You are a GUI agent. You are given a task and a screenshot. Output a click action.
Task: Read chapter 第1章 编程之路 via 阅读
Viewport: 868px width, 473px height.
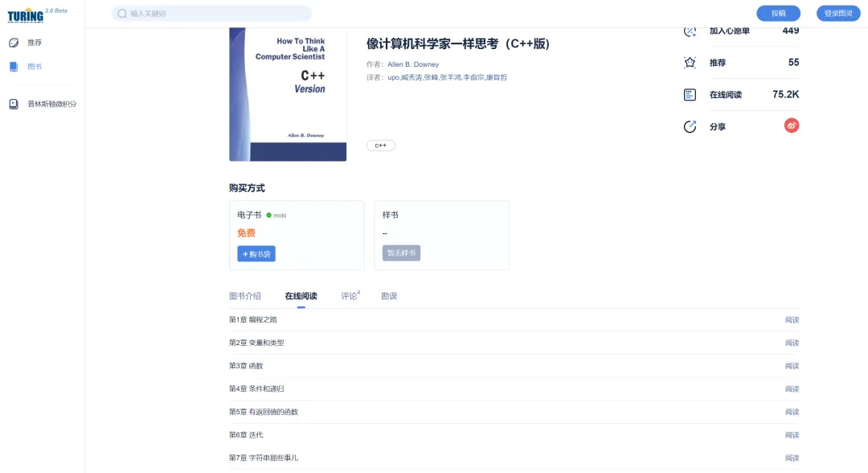[x=792, y=319]
